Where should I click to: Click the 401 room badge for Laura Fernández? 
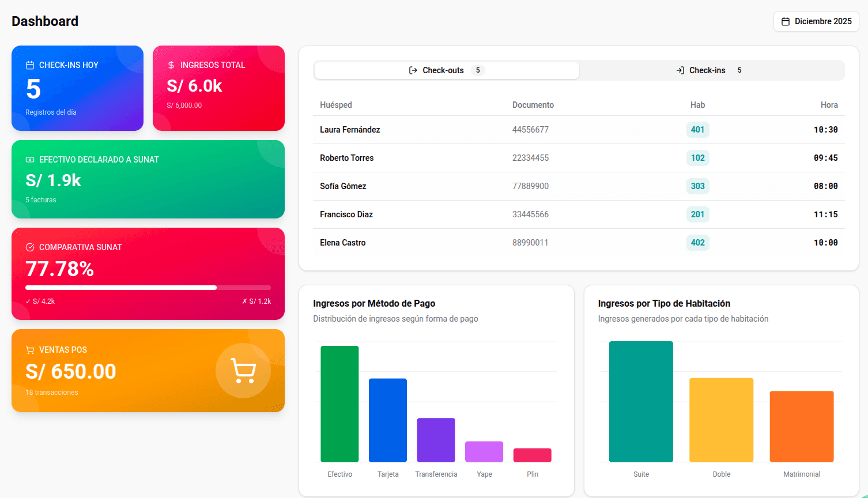pos(697,130)
